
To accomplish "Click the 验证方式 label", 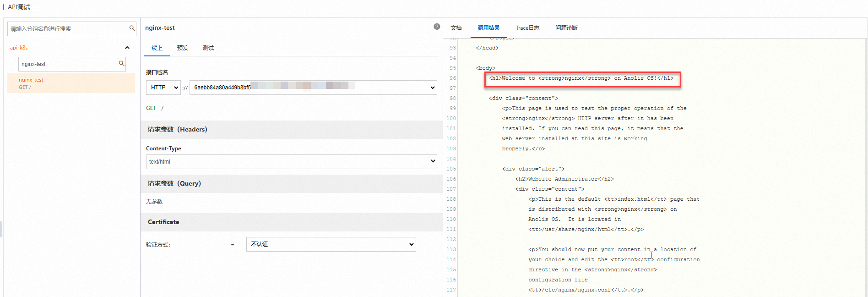I will [158, 245].
